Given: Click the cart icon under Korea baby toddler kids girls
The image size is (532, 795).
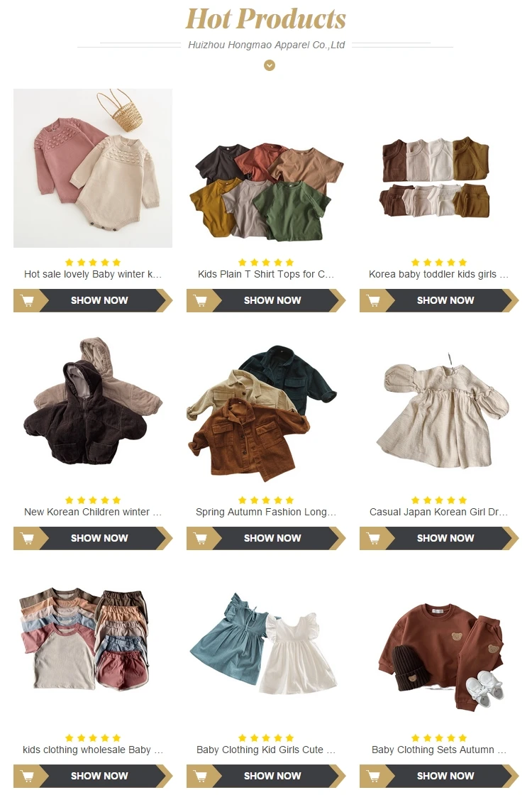Looking at the screenshot, I should 374,301.
